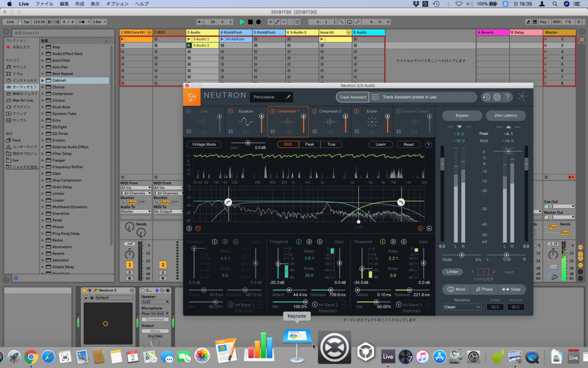Viewport: 588px width, 368px height.
Task: Open the Master Out 1/2 dropdown
Action: pyautogui.click(x=559, y=217)
